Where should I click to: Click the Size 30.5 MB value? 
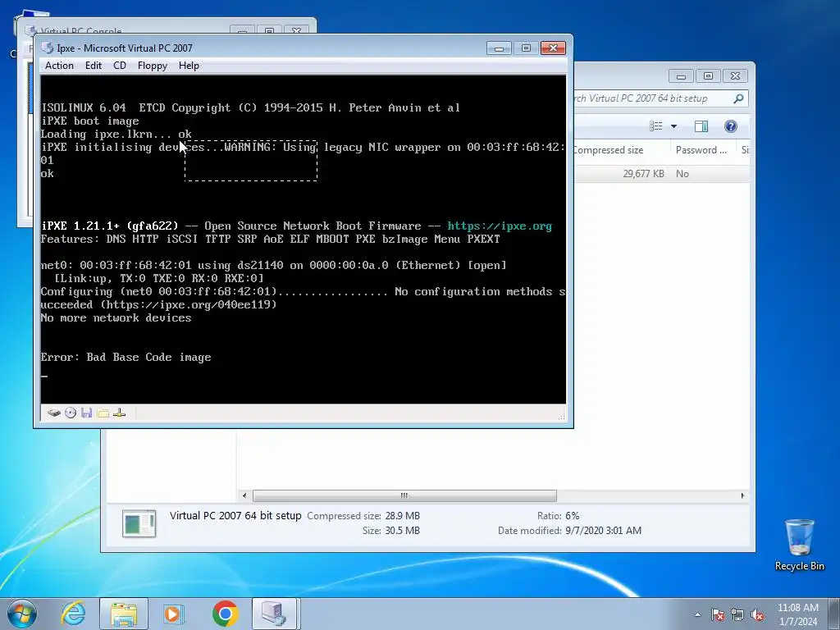402,531
